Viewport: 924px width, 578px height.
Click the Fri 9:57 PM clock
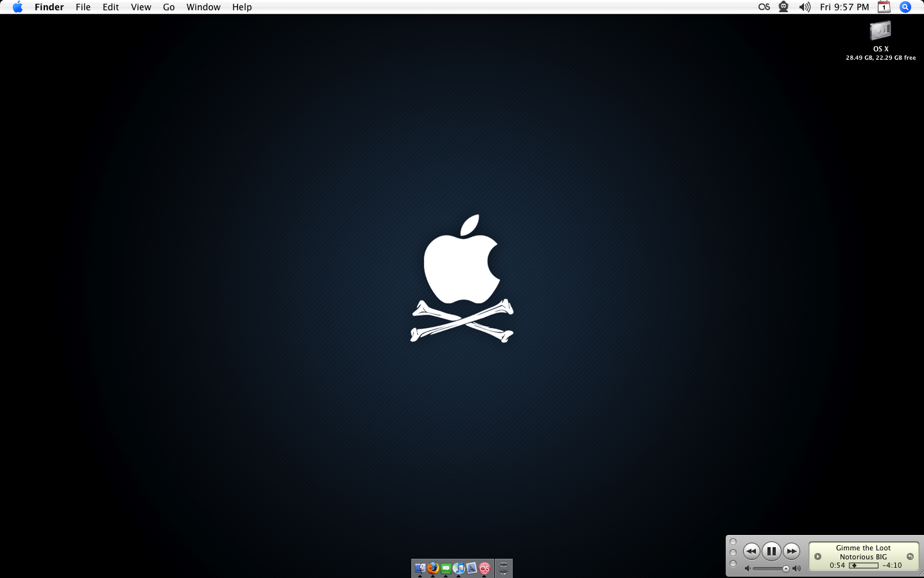844,7
